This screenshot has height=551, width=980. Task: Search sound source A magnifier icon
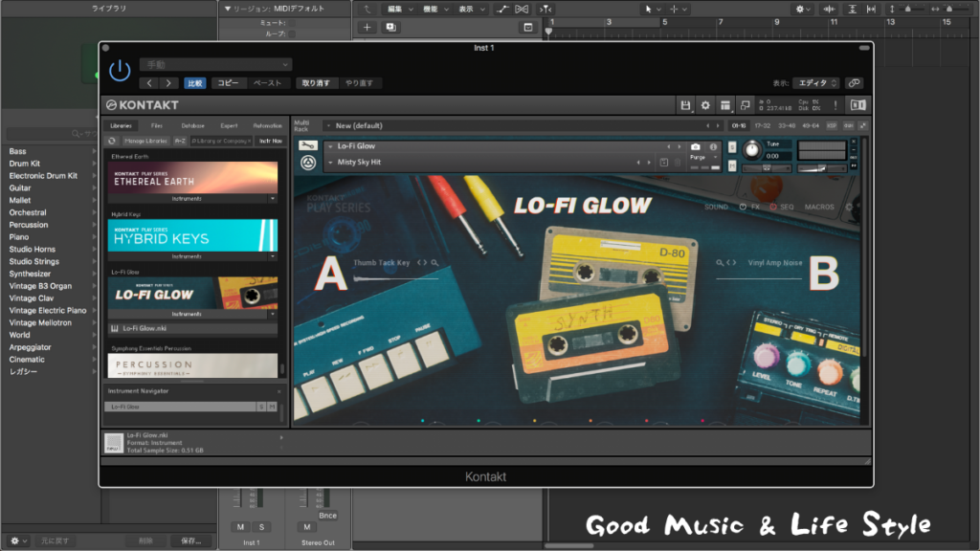(434, 263)
